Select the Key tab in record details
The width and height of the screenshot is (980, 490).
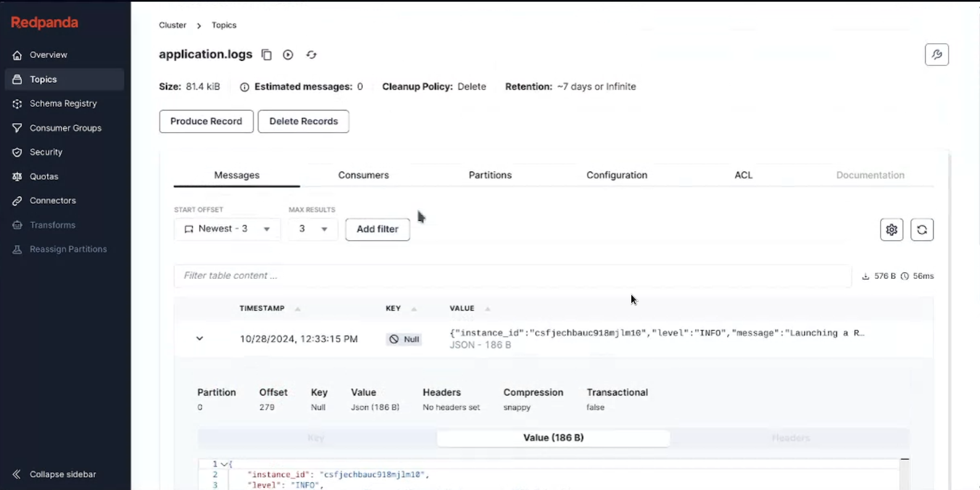pyautogui.click(x=316, y=438)
